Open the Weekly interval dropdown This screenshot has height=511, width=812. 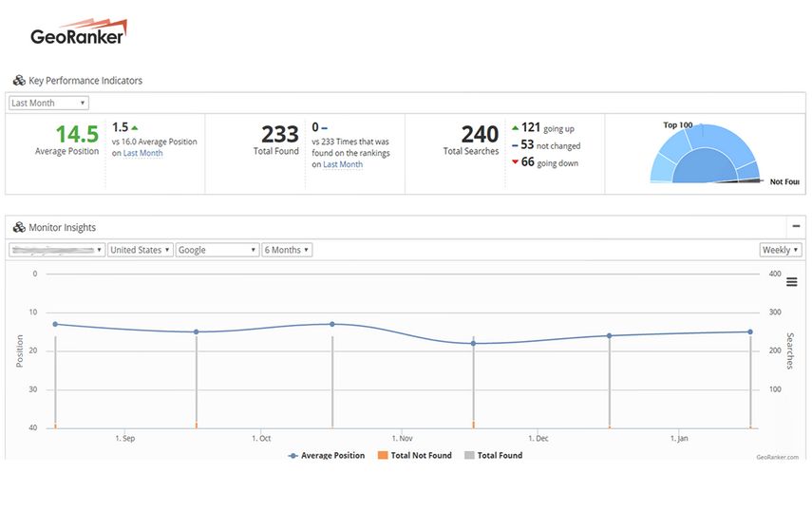781,250
